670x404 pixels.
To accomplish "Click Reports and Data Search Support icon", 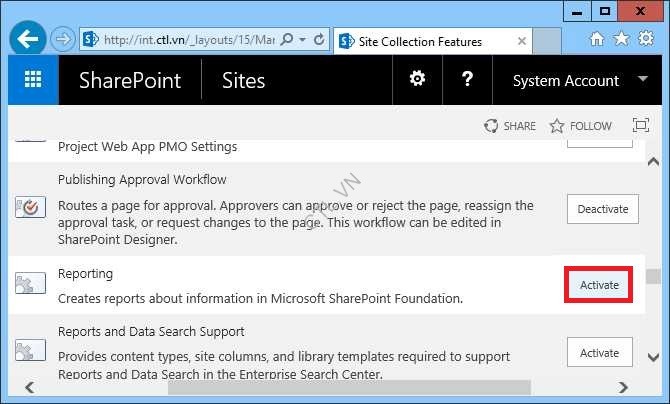I will click(x=30, y=350).
